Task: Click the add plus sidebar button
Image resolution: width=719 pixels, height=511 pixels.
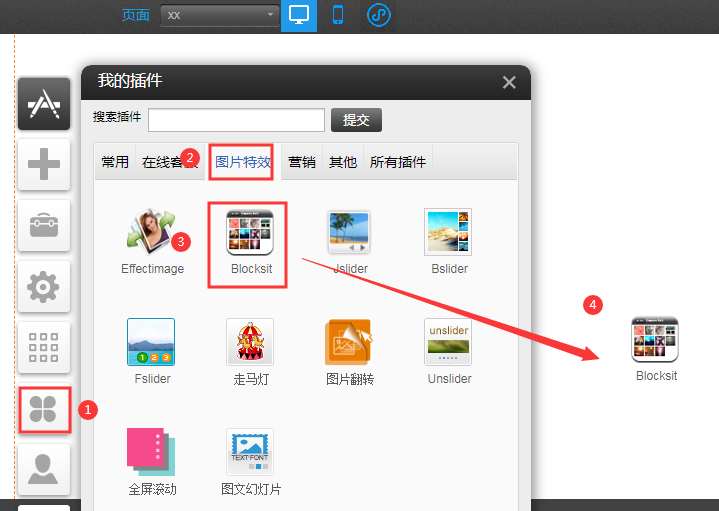Action: click(x=44, y=164)
